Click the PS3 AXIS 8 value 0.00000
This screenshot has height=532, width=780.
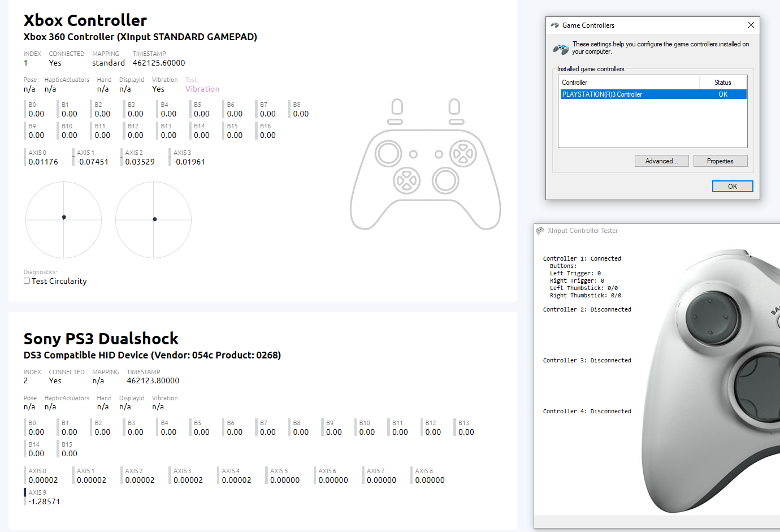(x=430, y=480)
